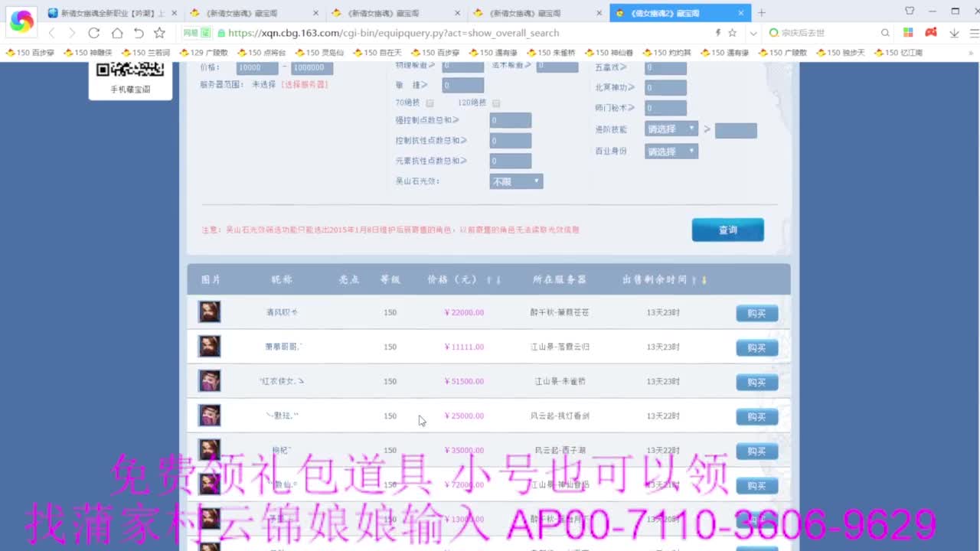
Task: Open the red game controller icon
Action: pyautogui.click(x=931, y=33)
